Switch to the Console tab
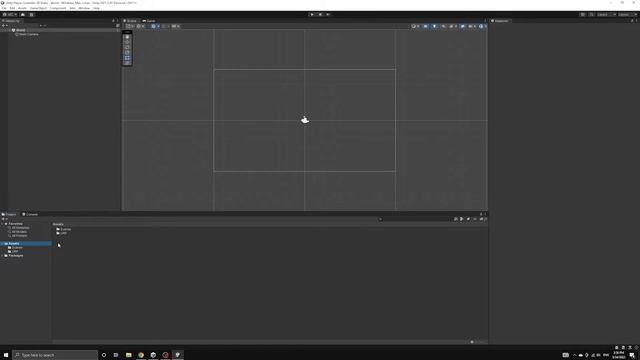Screen dimensions: 640x360 (30, 214)
